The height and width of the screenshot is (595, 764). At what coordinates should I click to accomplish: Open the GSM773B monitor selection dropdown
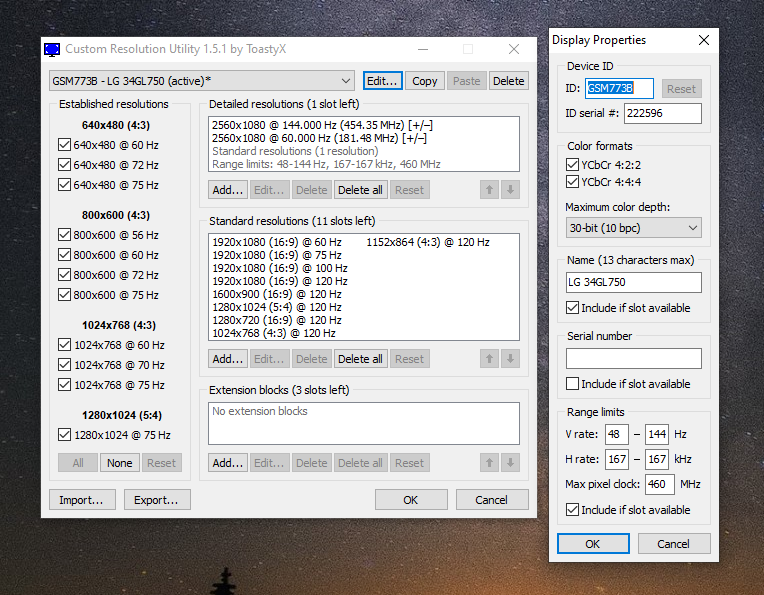point(202,81)
